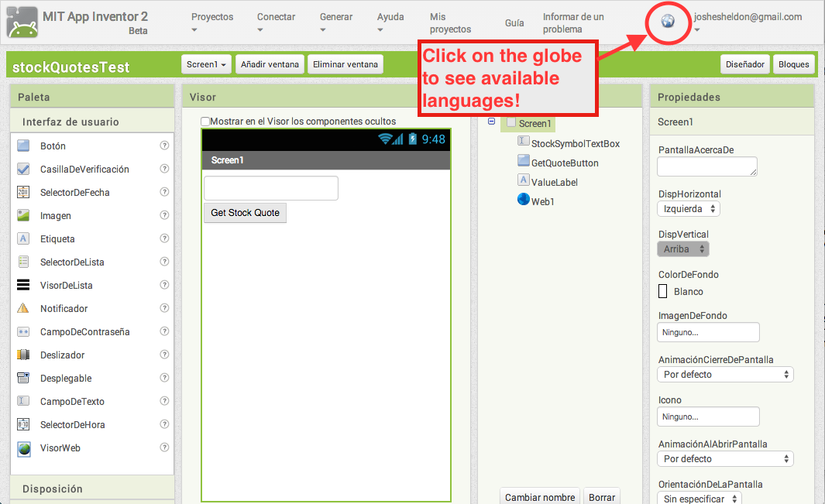Open help for VisorWeb component
Screen dimensions: 825x504
(x=164, y=447)
